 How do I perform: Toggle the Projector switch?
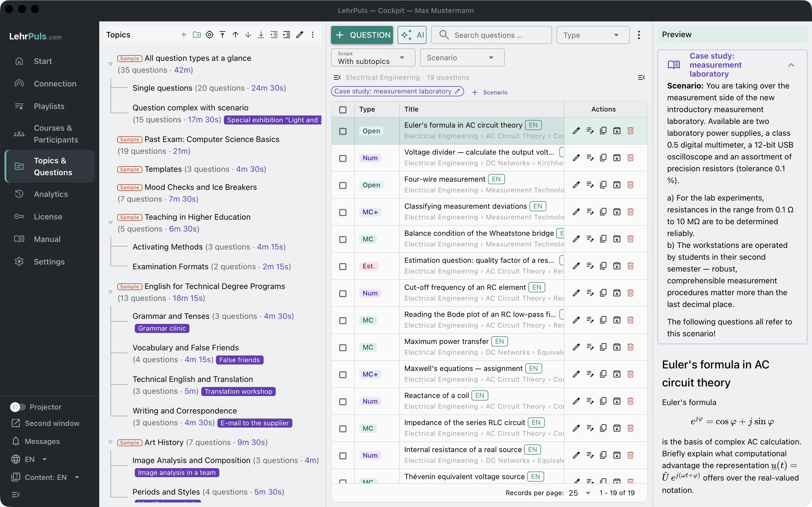(x=18, y=407)
